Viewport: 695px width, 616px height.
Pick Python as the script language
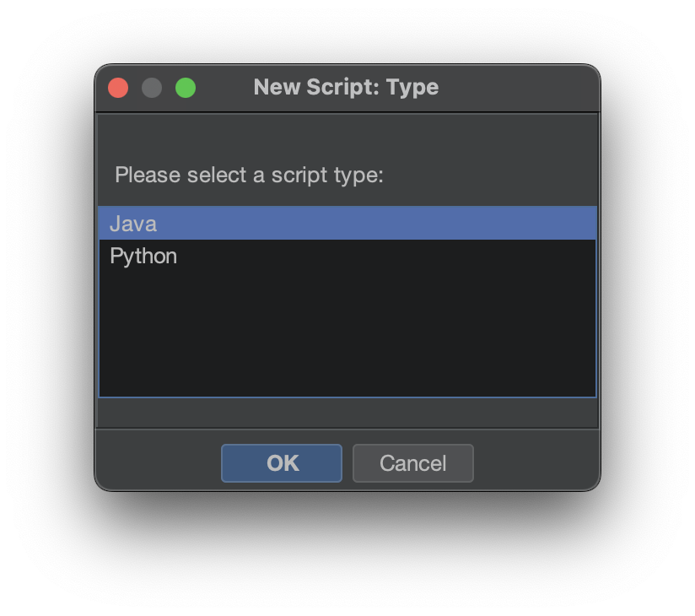click(x=347, y=256)
